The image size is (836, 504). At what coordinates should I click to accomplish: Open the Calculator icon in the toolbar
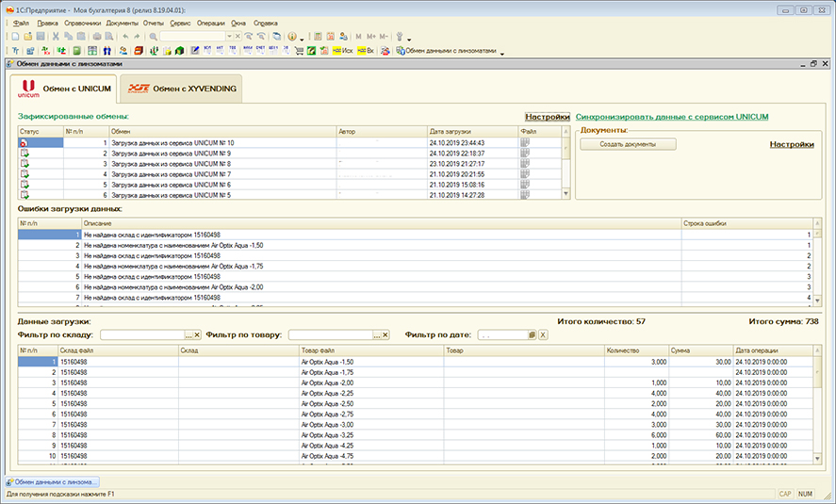(x=318, y=36)
